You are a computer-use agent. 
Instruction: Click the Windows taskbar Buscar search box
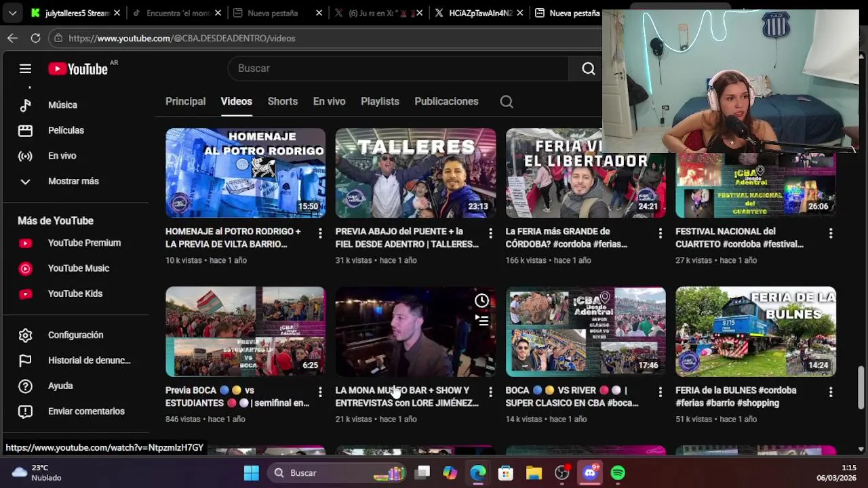[336, 473]
